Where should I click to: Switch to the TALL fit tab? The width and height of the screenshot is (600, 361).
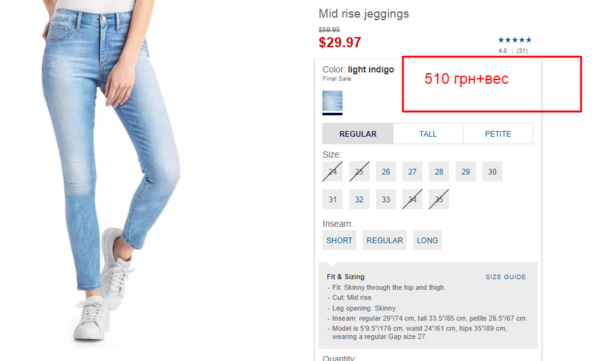[x=428, y=134]
